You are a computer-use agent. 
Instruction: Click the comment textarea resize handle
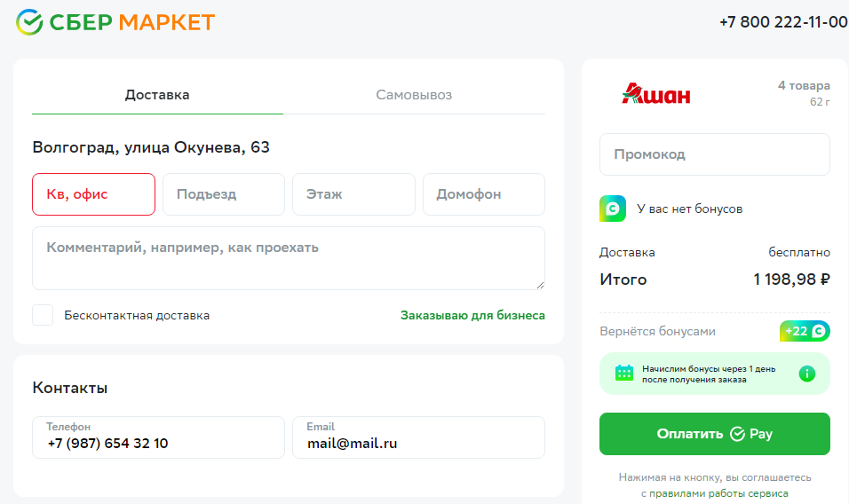[x=540, y=285]
